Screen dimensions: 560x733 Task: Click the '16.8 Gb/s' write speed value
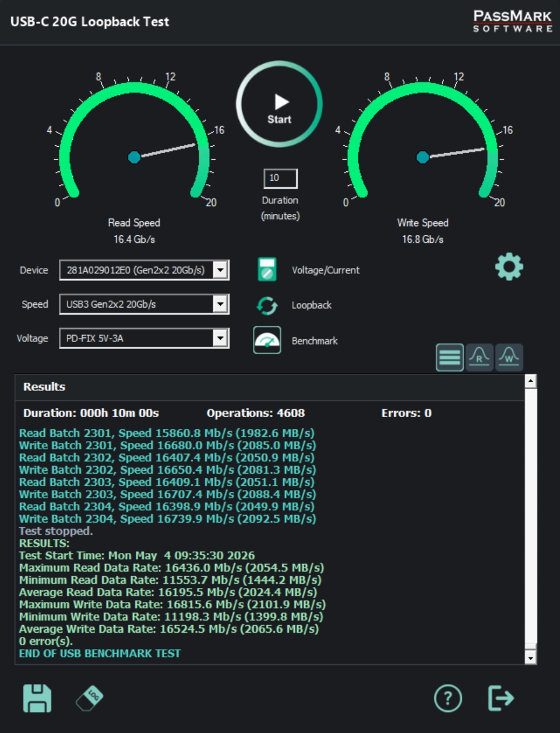[422, 239]
